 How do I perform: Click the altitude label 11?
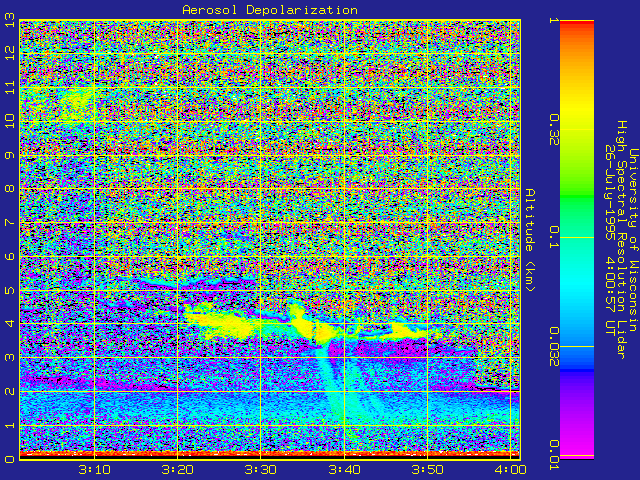[9, 87]
